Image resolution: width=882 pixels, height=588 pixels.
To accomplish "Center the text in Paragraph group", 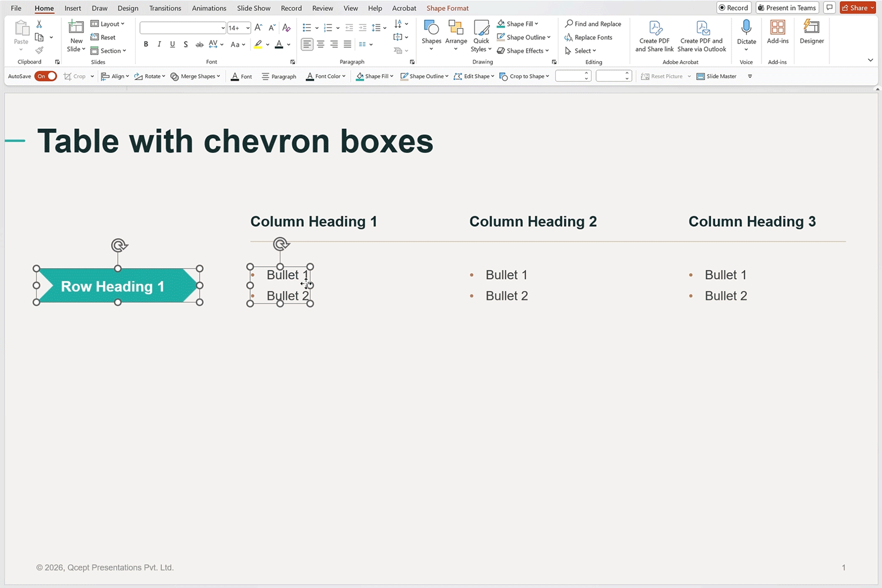I will [320, 44].
